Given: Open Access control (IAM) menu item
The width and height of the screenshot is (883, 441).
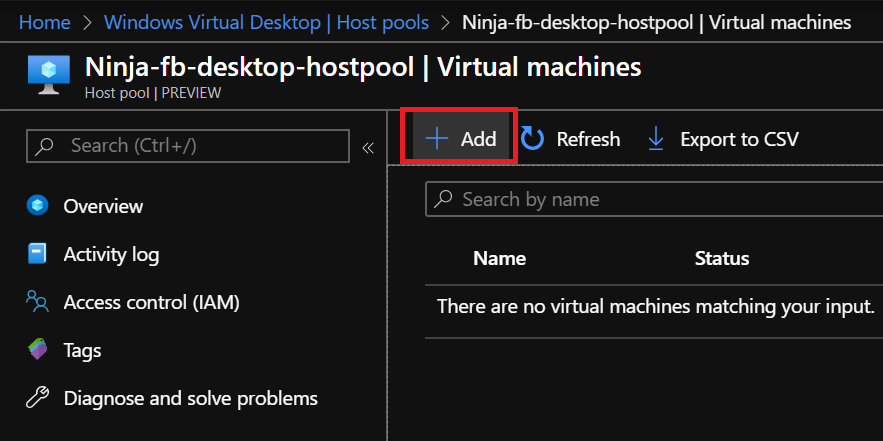Looking at the screenshot, I should 151,302.
